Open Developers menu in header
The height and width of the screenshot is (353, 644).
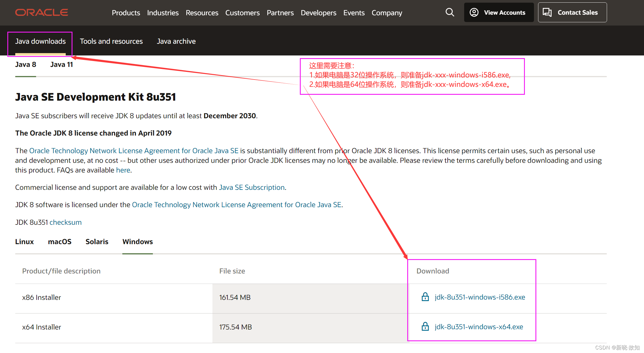click(x=318, y=13)
